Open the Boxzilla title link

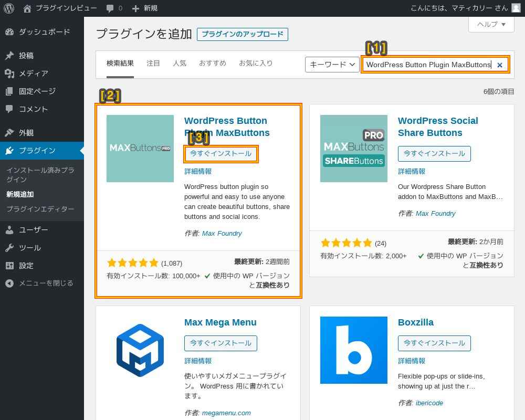pos(415,322)
